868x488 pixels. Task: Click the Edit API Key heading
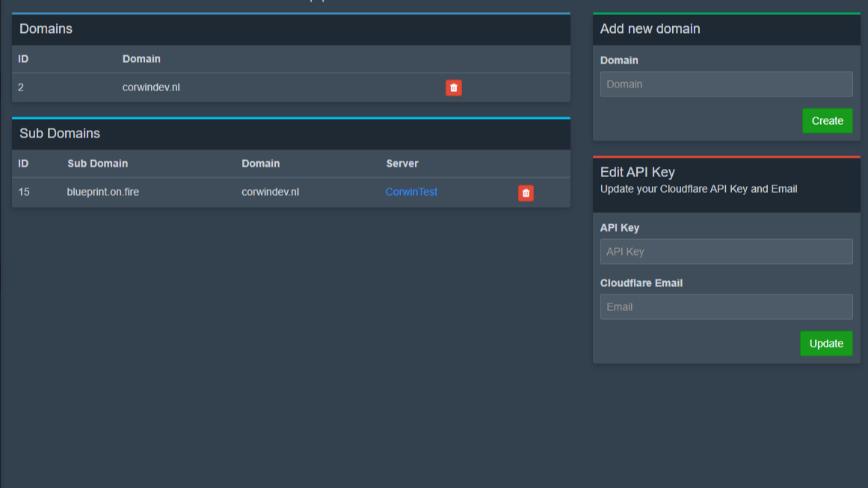[638, 173]
